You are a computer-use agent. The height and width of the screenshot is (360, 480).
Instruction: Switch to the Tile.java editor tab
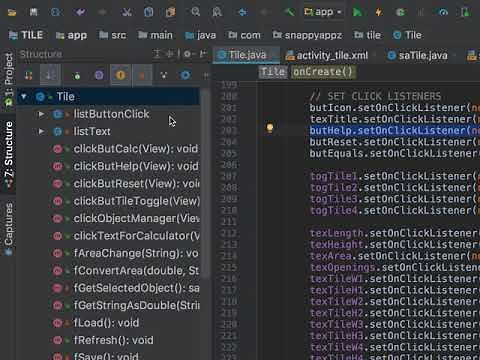tap(246, 55)
